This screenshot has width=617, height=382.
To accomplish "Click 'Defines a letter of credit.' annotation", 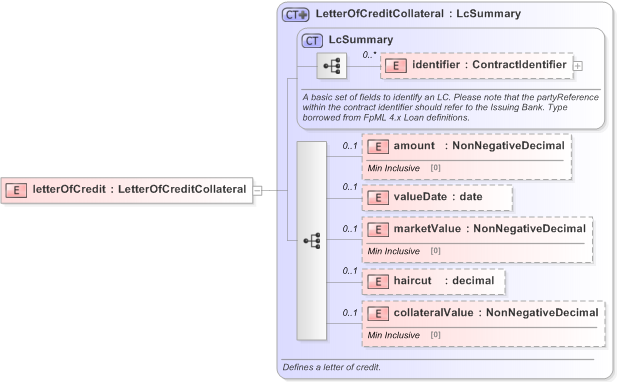I will [331, 367].
